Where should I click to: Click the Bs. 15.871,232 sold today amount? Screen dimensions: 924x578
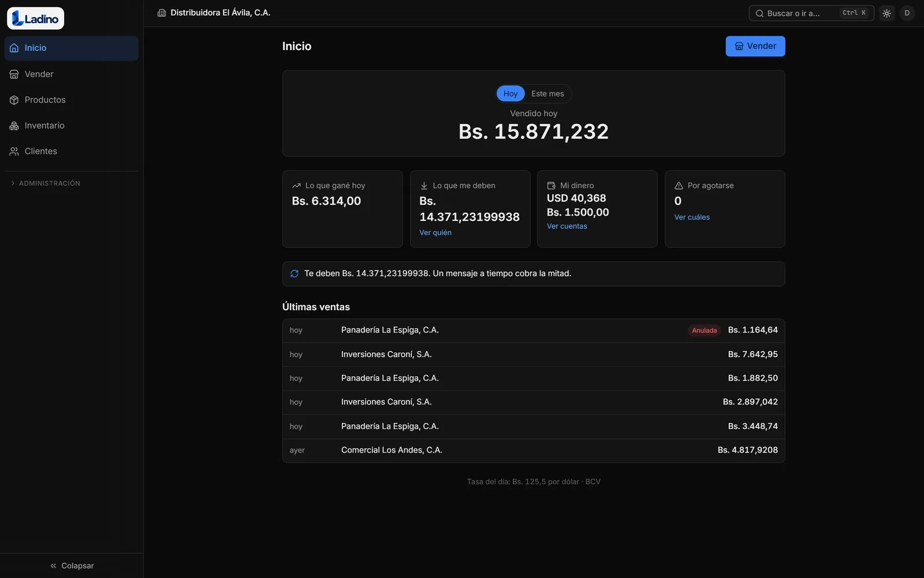tap(534, 132)
